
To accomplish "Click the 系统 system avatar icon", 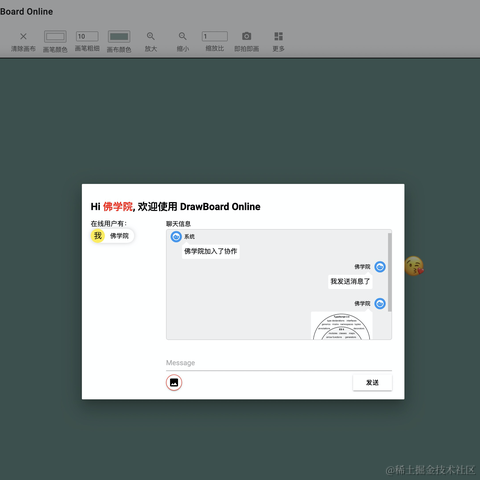I will pyautogui.click(x=176, y=237).
